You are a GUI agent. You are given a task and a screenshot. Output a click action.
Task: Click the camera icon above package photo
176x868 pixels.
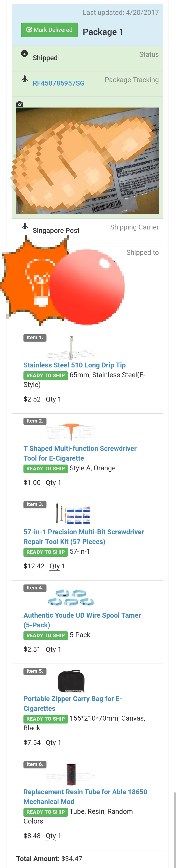point(20,104)
